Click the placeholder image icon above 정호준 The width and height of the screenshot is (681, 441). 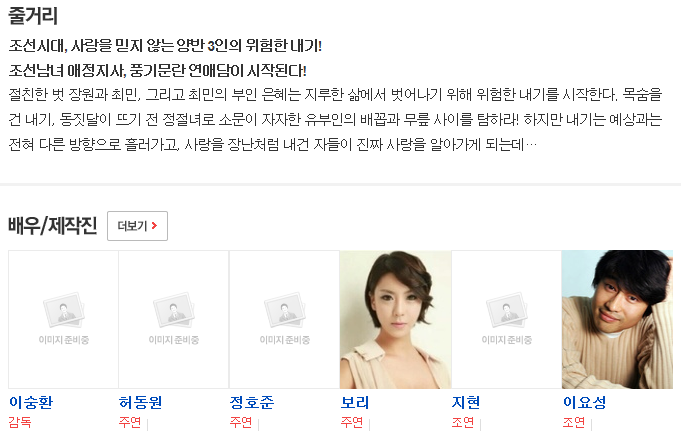(x=285, y=310)
